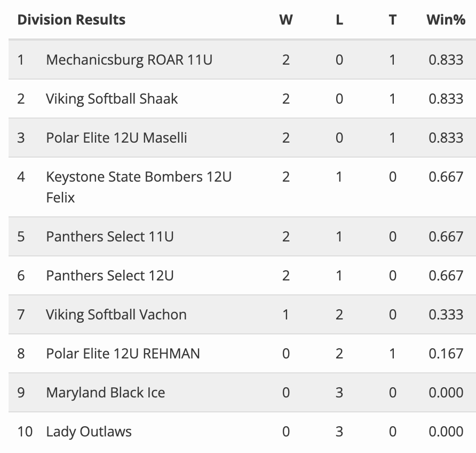This screenshot has width=476, height=453.
Task: Click the W column header
Action: pyautogui.click(x=286, y=20)
